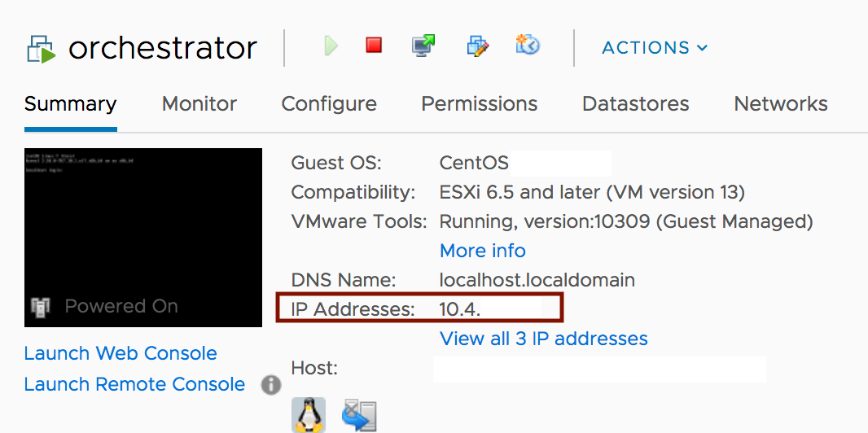Click the VM console thumbnail preview
868x433 pixels.
pyautogui.click(x=142, y=237)
